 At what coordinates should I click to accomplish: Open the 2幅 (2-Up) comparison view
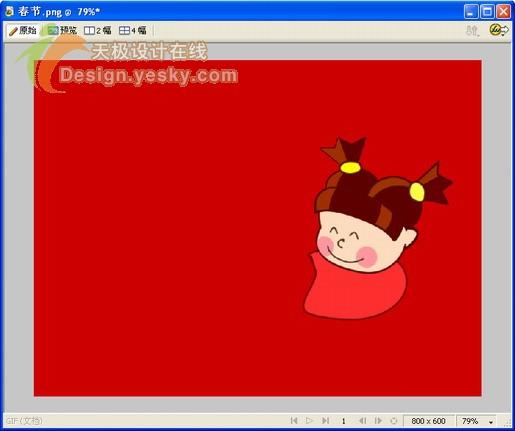tap(97, 31)
